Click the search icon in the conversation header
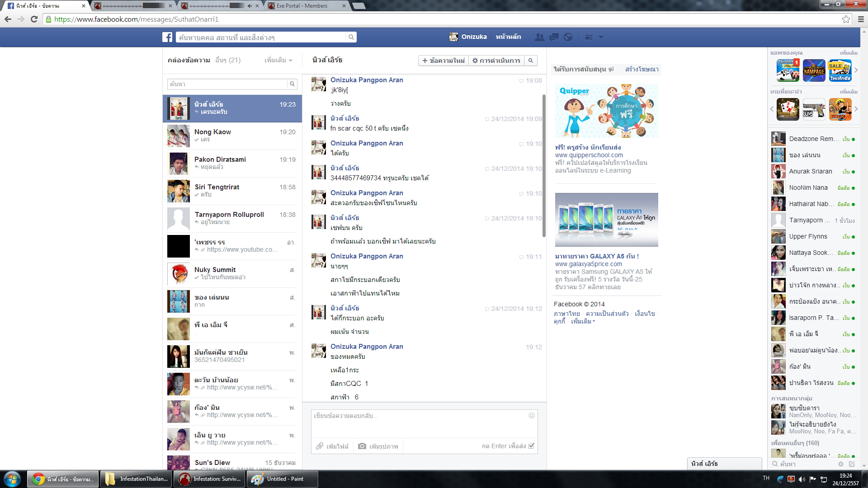The image size is (868, 488). pyautogui.click(x=531, y=61)
